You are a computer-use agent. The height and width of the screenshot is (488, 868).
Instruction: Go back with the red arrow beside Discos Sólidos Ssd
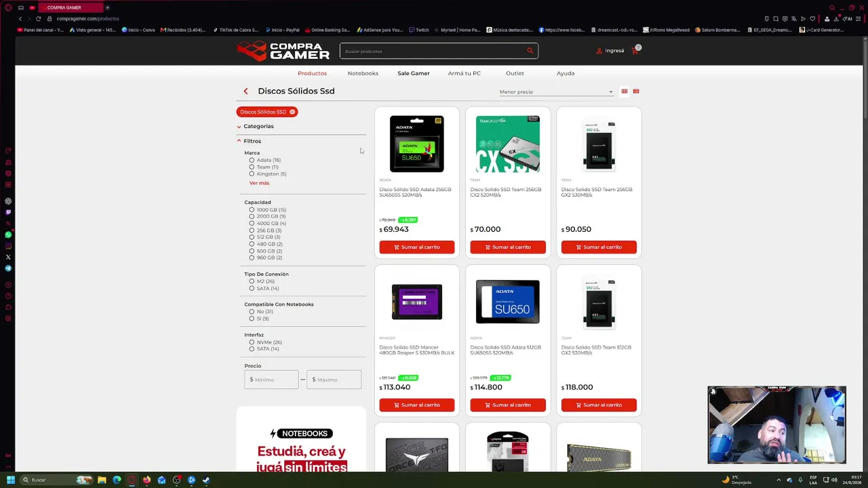tap(245, 91)
